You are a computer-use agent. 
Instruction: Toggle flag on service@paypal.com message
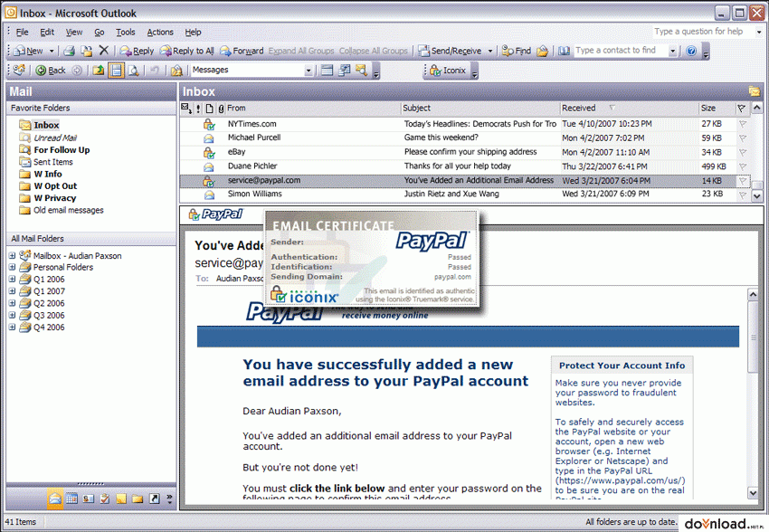tap(743, 181)
